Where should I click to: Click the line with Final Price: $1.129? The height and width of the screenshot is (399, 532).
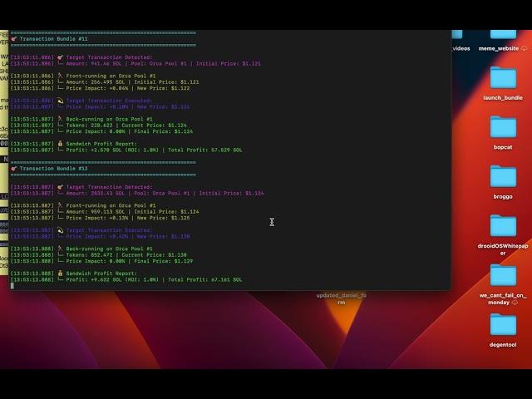101,261
